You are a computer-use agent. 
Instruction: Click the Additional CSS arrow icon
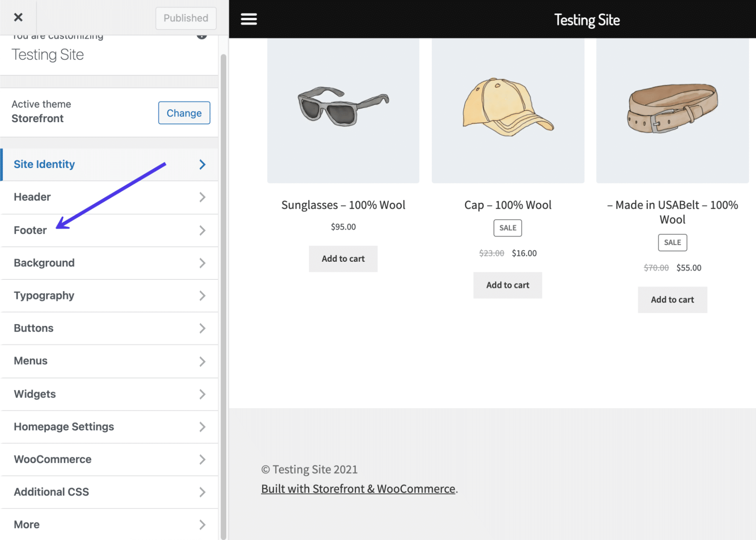coord(203,492)
